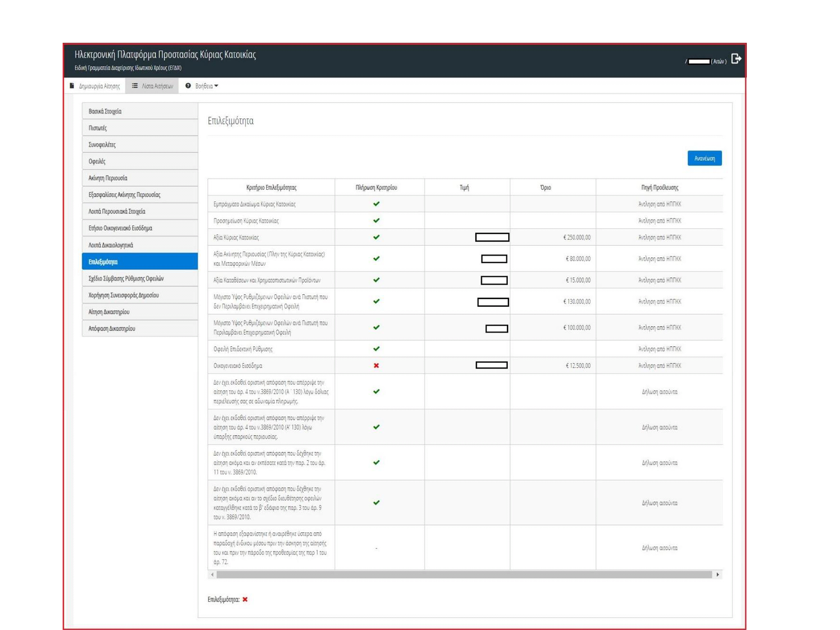The height and width of the screenshot is (630, 840).
Task: Click the red X beside bottom Επιλεξιμότητα label
Action: [245, 599]
